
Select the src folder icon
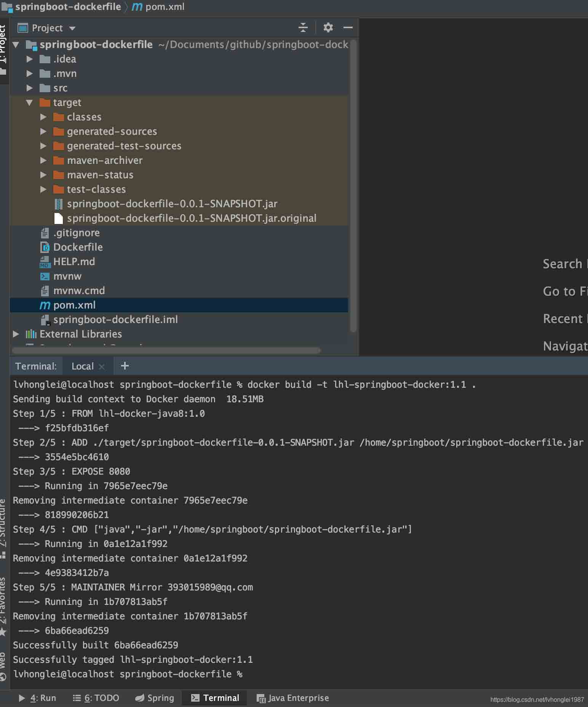tap(45, 88)
